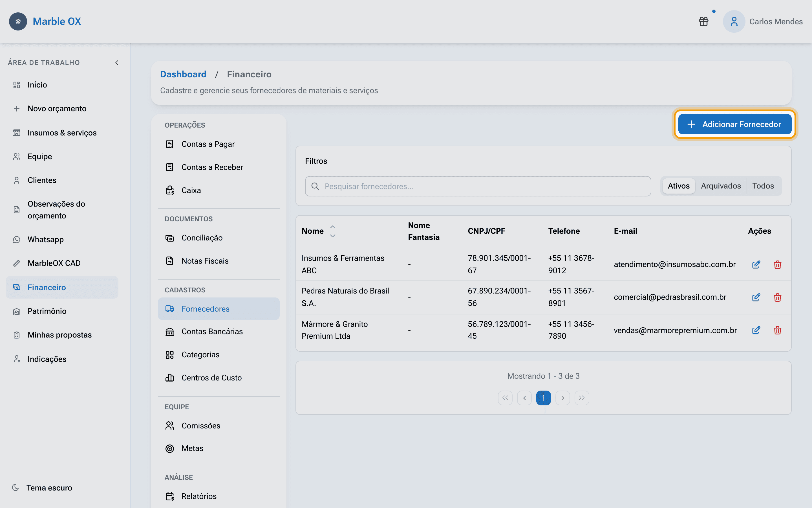Viewport: 812px width, 508px height.
Task: Click the Marble OX brand title
Action: 57,21
